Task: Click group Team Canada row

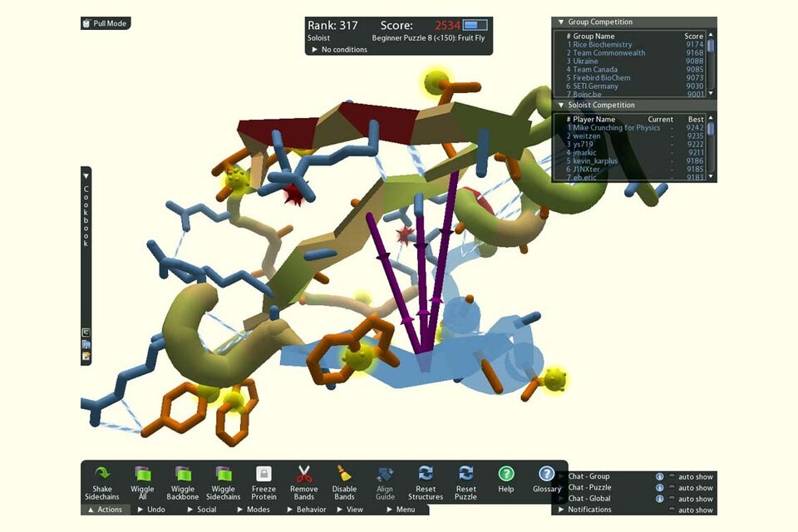Action: (x=634, y=69)
